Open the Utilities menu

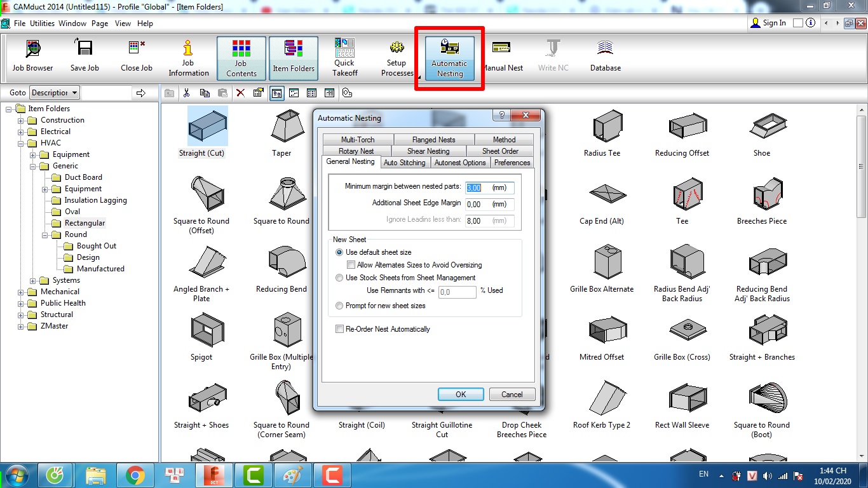(43, 24)
